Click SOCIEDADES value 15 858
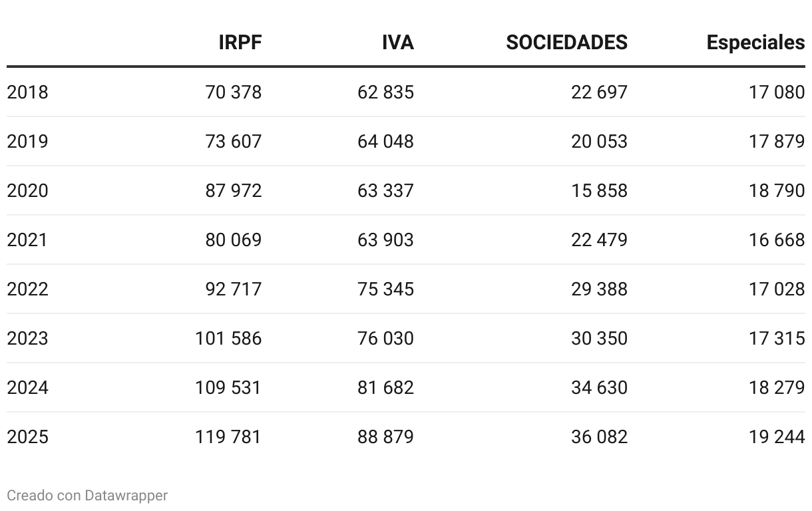The height and width of the screenshot is (511, 812). click(x=599, y=190)
